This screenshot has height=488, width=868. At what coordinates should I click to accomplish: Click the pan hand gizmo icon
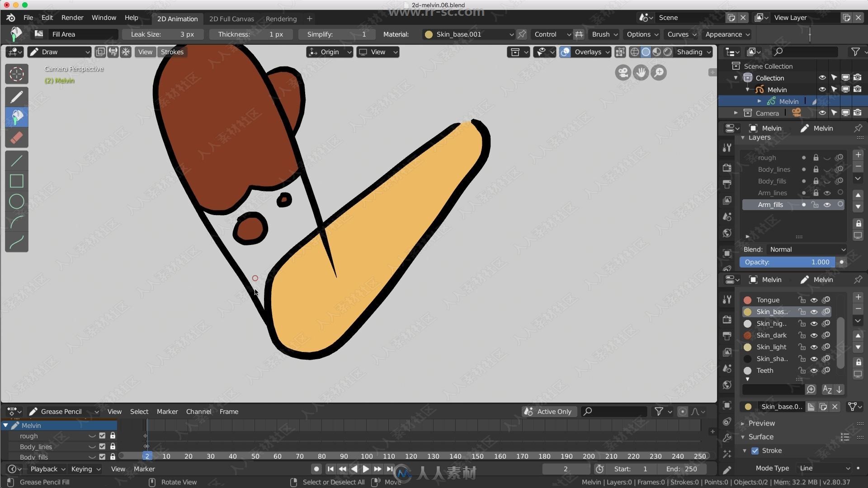click(x=641, y=72)
